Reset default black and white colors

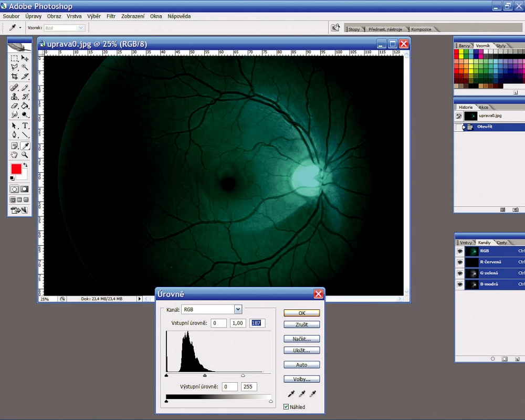(12, 178)
